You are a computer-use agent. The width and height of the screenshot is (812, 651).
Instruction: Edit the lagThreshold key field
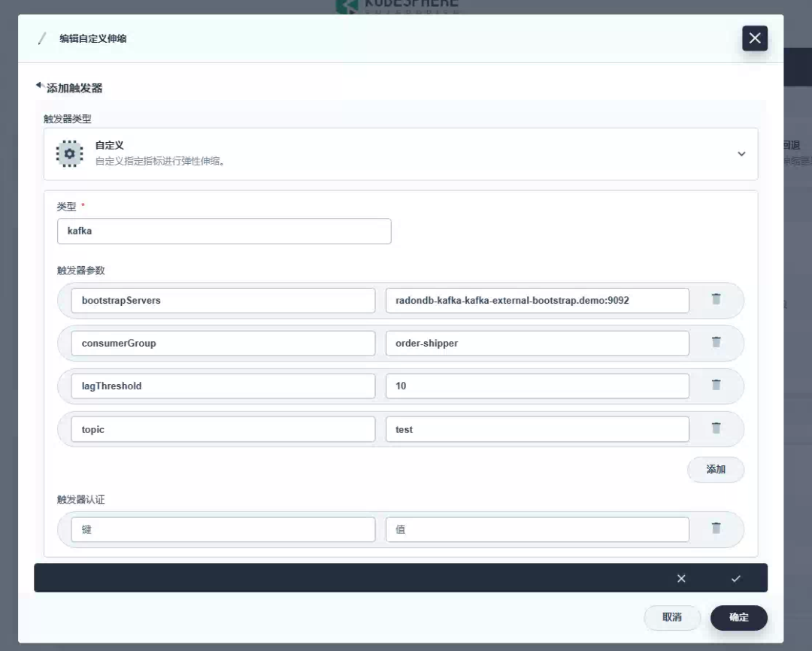coord(223,386)
